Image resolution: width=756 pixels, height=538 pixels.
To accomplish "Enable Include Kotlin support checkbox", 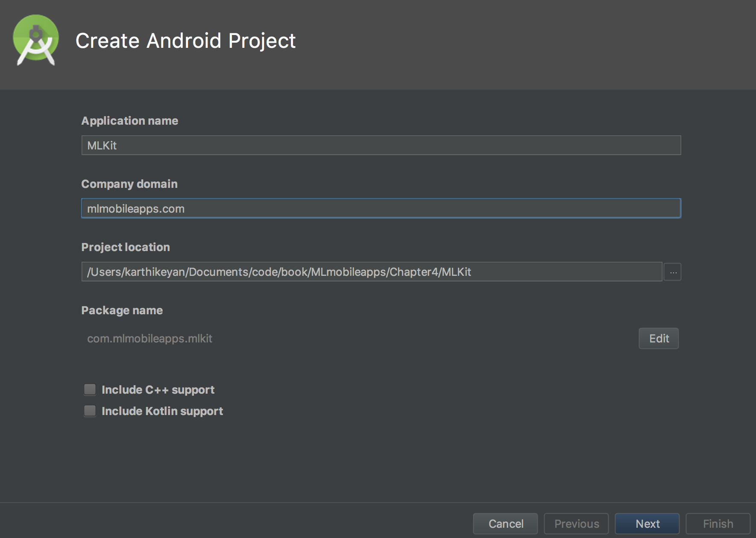I will (x=90, y=411).
